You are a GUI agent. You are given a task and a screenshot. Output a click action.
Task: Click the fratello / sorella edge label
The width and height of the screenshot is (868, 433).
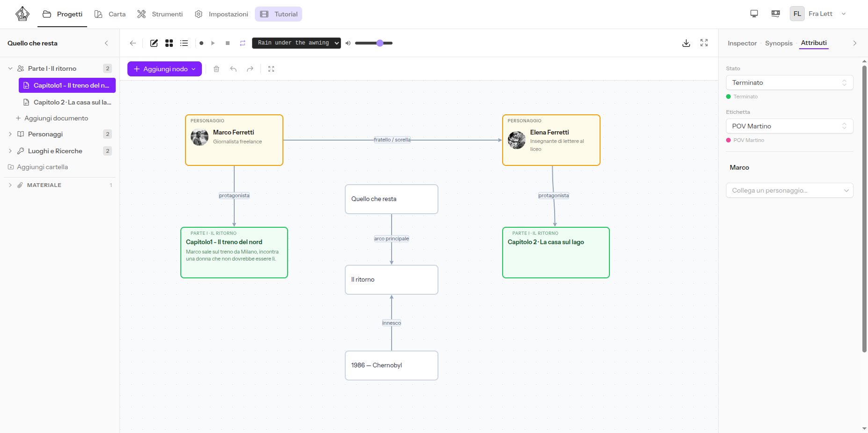(392, 140)
